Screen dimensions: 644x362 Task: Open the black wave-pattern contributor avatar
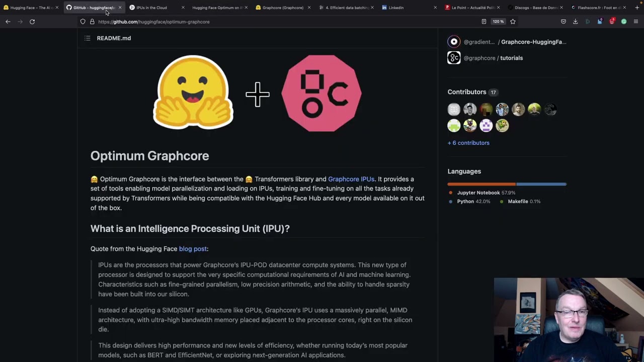[x=550, y=110]
